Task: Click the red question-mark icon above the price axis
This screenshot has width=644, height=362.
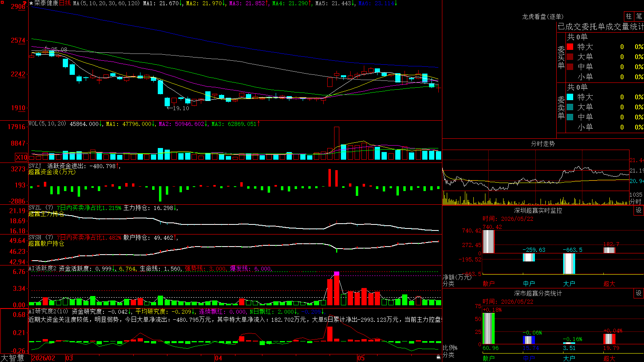Action: [25, 3]
